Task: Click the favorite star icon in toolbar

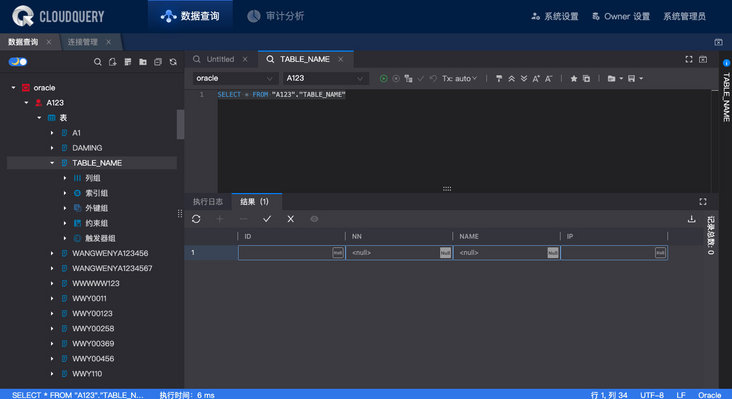Action: coord(574,78)
